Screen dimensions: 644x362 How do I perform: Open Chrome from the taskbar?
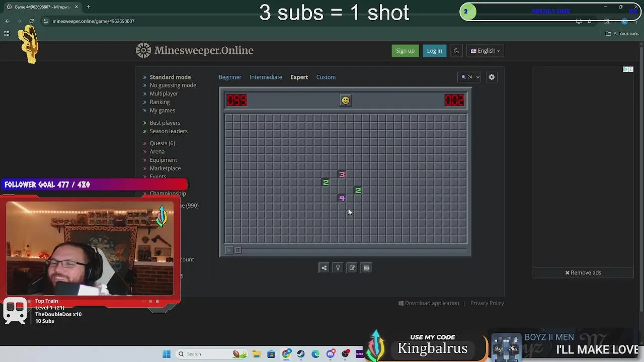point(286,354)
